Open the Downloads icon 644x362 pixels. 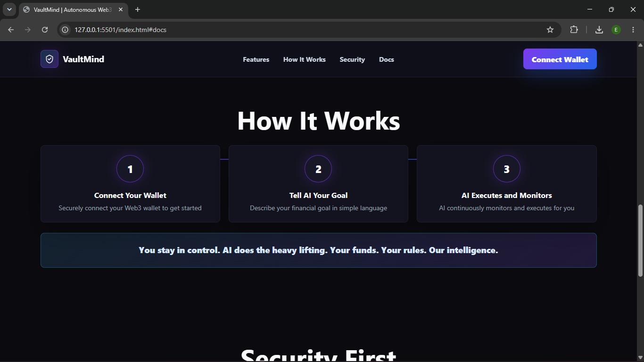click(x=599, y=30)
